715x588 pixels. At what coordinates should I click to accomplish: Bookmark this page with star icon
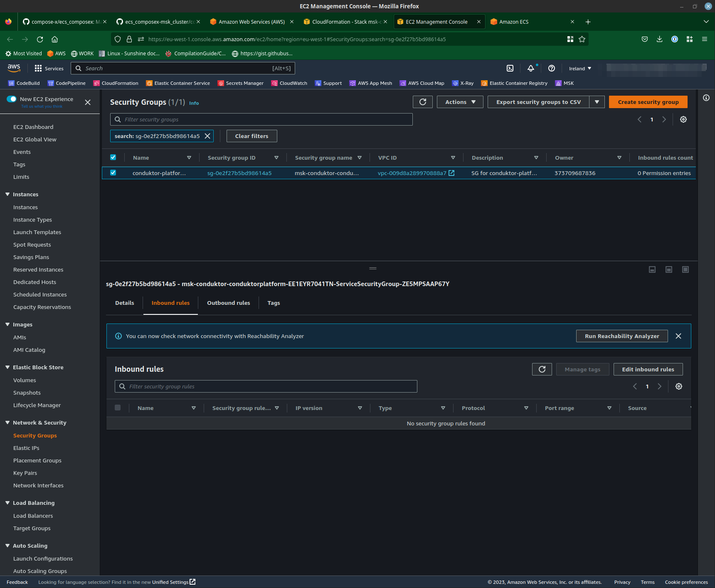point(582,39)
